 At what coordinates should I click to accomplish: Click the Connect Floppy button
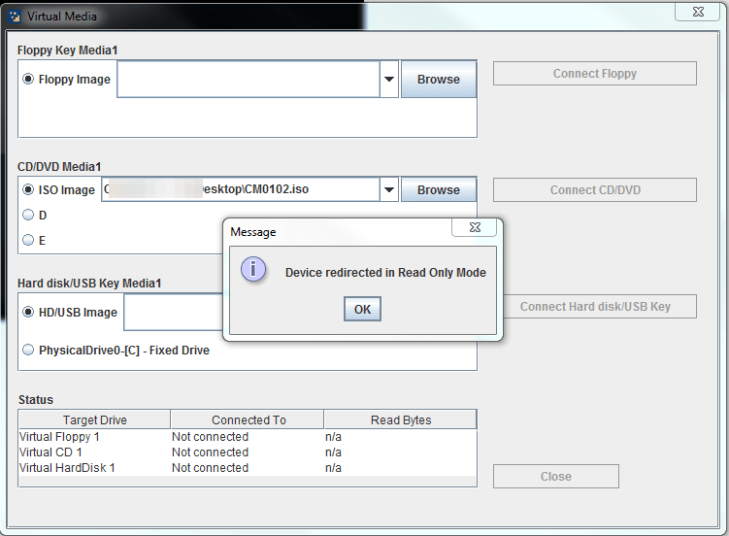(594, 74)
